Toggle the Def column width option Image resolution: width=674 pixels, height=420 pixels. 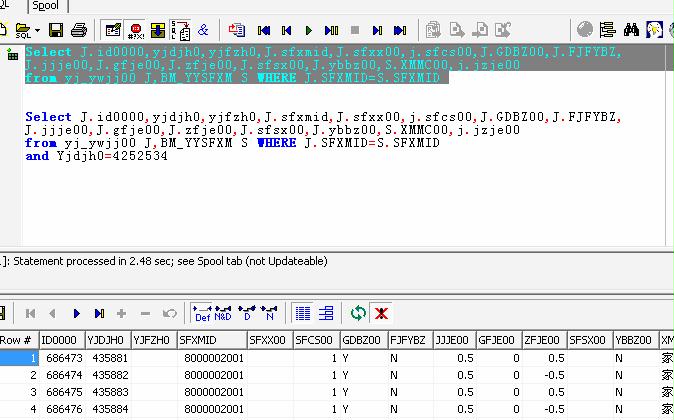(202, 313)
